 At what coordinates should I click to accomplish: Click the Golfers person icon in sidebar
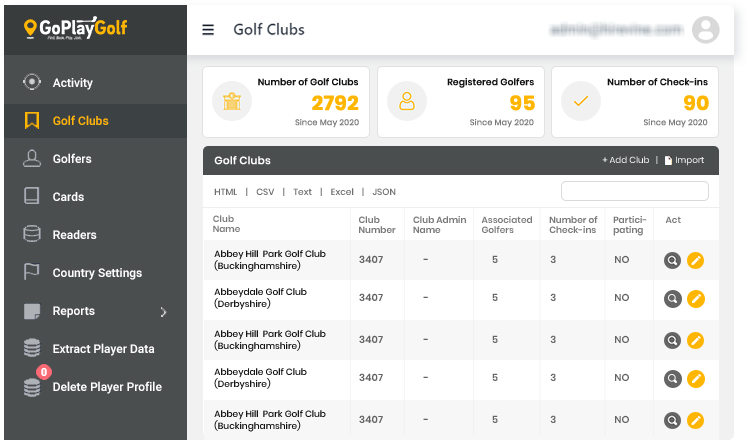[32, 158]
